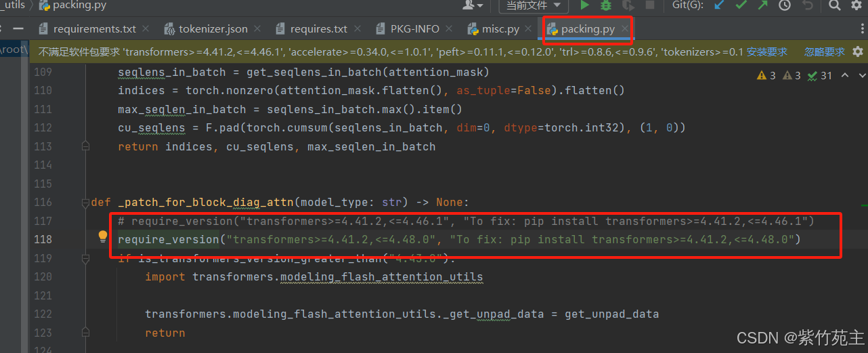The width and height of the screenshot is (868, 353).
Task: Click the typo indicator showing 31
Action: coord(820,75)
